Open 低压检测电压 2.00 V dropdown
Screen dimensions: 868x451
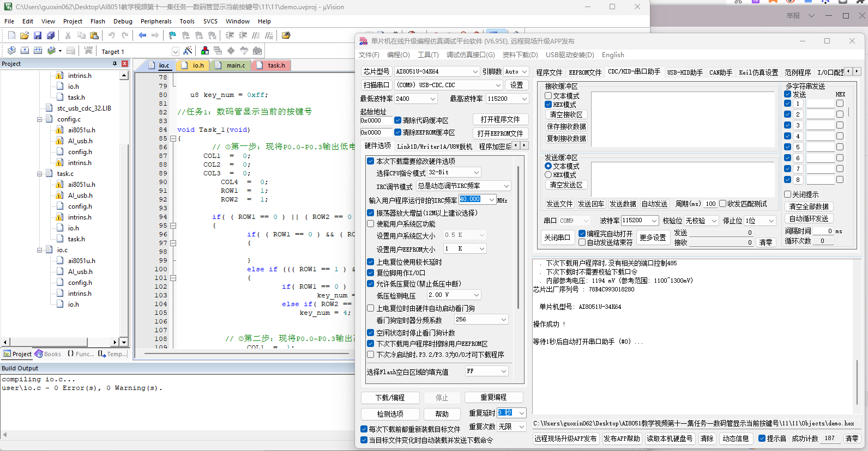coord(476,295)
